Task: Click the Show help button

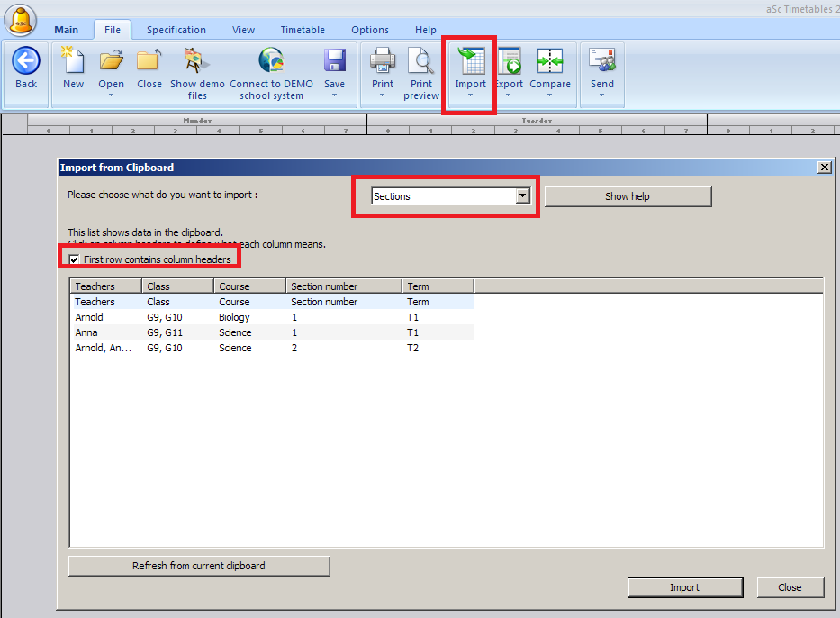Action: (628, 196)
